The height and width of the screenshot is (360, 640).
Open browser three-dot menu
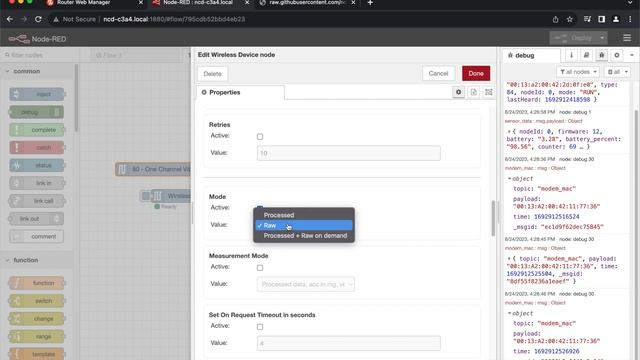631,19
